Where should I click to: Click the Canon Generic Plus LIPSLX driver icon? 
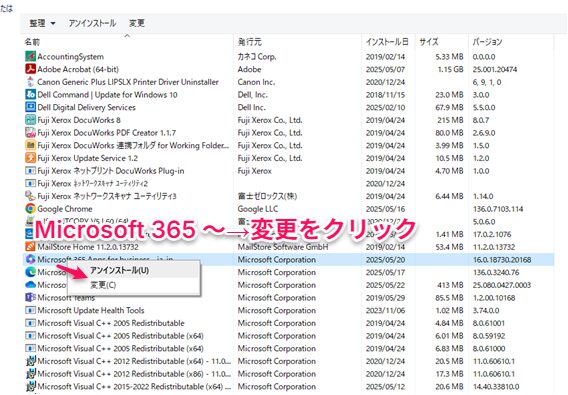[x=30, y=82]
